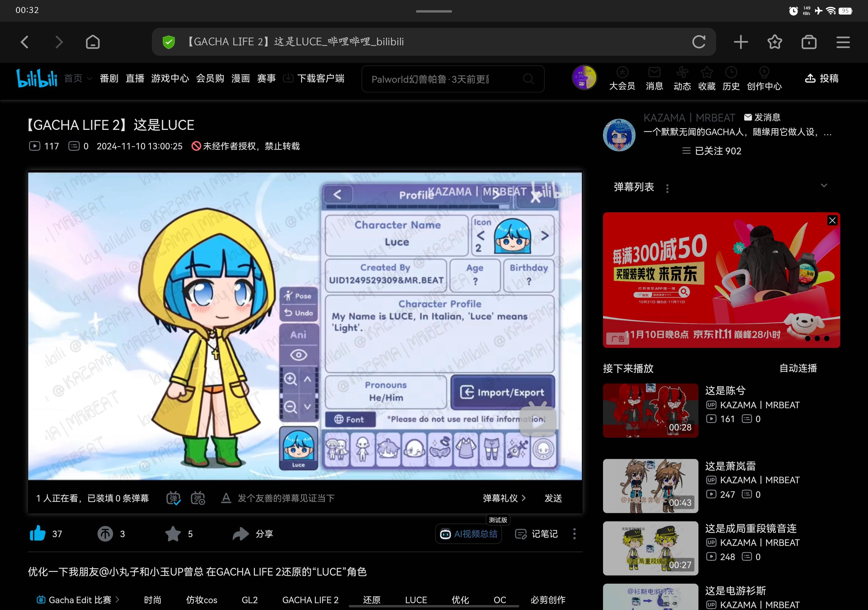Image resolution: width=868 pixels, height=610 pixels.
Task: Open the 直播 nav item
Action: (x=135, y=78)
